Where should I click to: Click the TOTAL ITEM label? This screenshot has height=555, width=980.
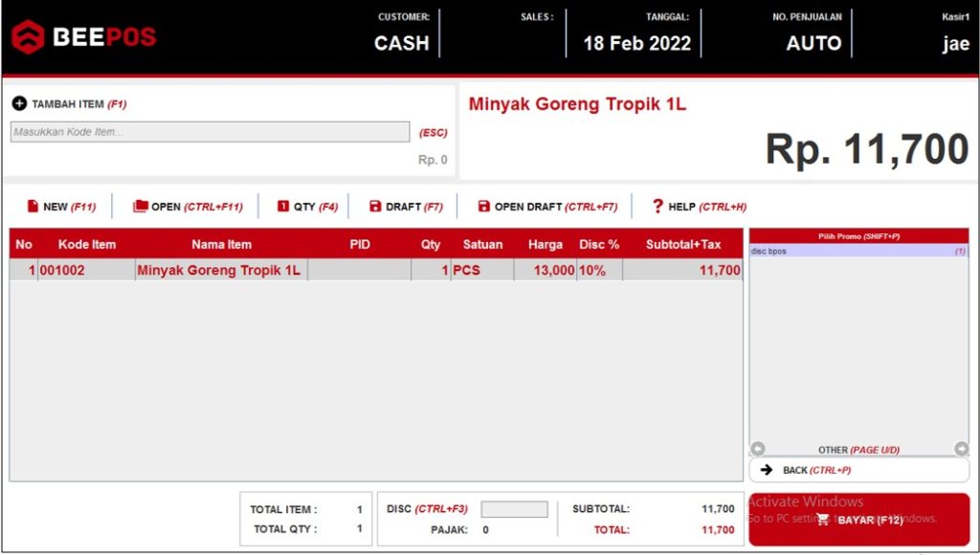tap(283, 509)
